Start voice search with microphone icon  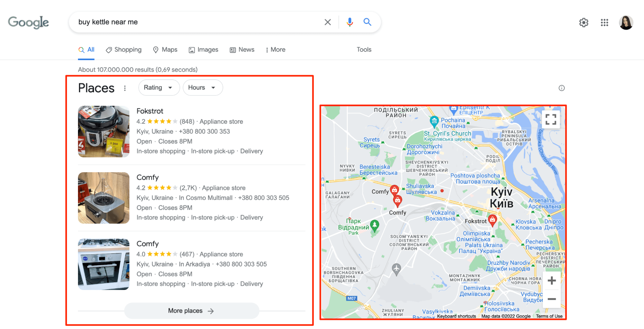[x=350, y=22]
